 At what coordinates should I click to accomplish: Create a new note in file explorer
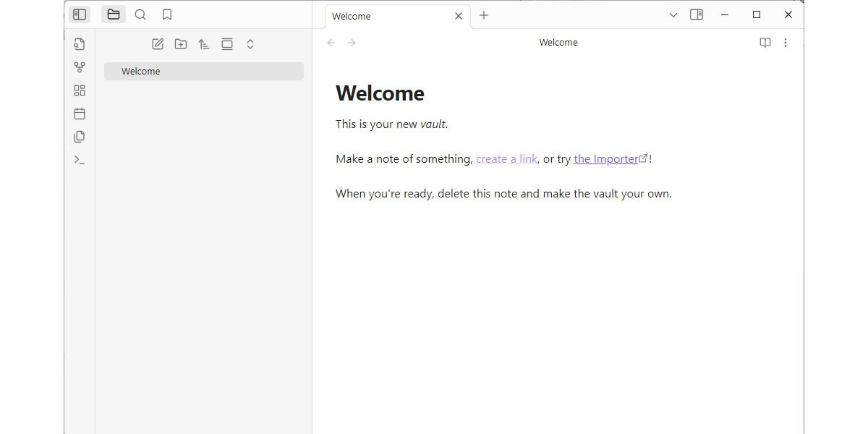click(158, 44)
